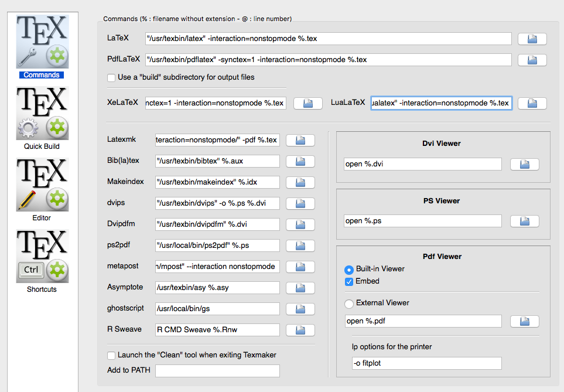This screenshot has height=392, width=564.
Task: Click the ghostscript command field
Action: [x=218, y=308]
